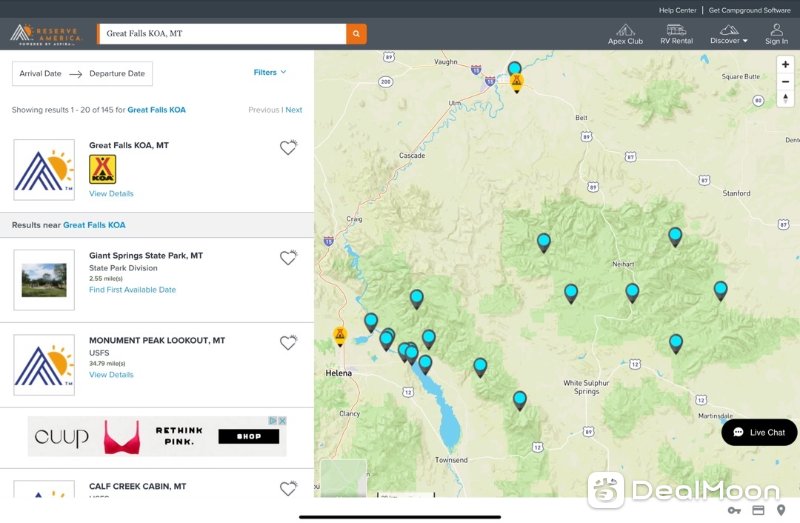
Task: Open Get Campground Software link
Action: [749, 10]
